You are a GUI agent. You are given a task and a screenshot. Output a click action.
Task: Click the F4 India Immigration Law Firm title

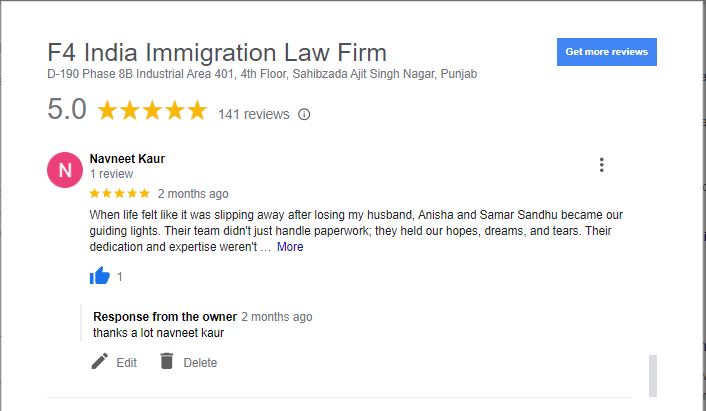[217, 52]
